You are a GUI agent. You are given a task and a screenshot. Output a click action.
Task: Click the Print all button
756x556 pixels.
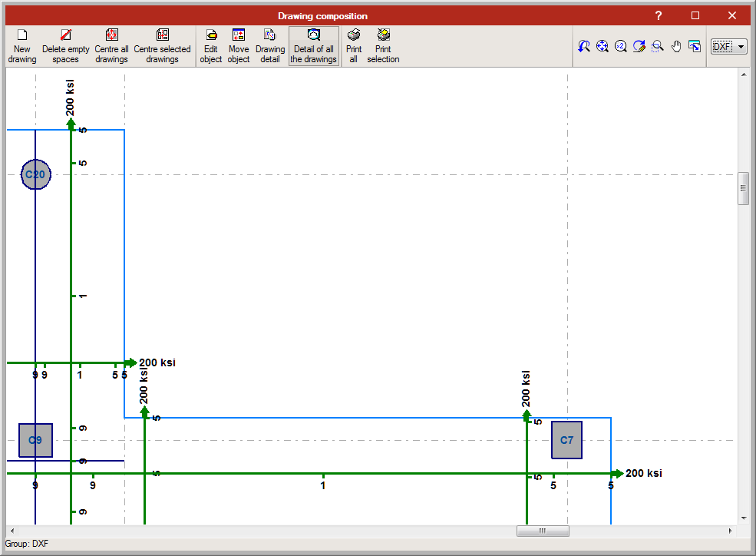[353, 46]
